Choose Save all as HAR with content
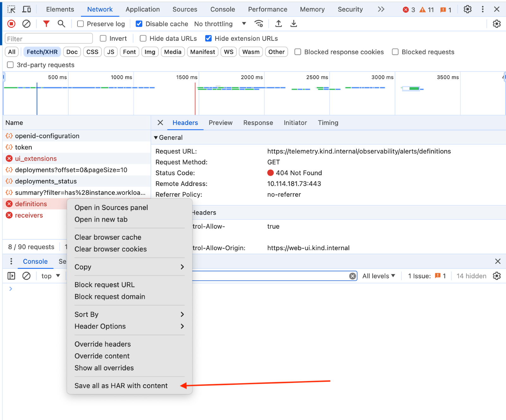This screenshot has width=506, height=420. [x=121, y=386]
